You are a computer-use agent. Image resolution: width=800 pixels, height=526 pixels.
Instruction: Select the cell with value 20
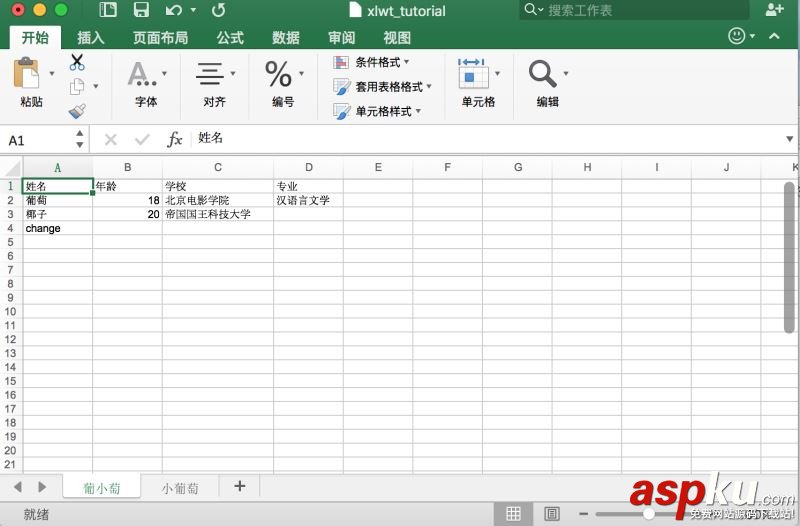128,214
